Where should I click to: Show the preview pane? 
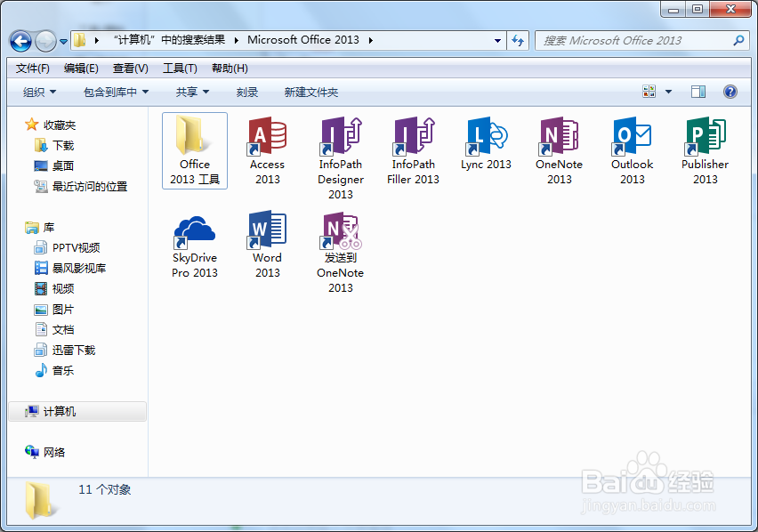point(698,92)
